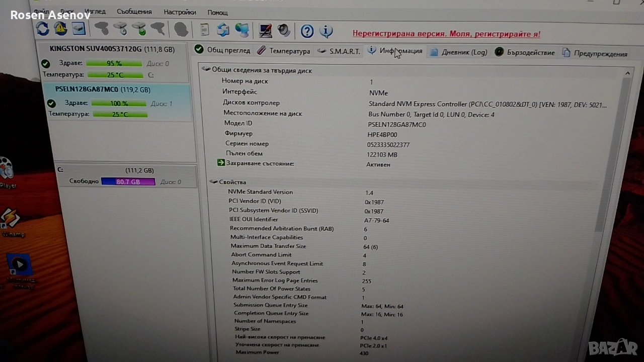Click the speaker sound toolbar icon
Viewport: 644px width, 362px height.
pos(284,31)
